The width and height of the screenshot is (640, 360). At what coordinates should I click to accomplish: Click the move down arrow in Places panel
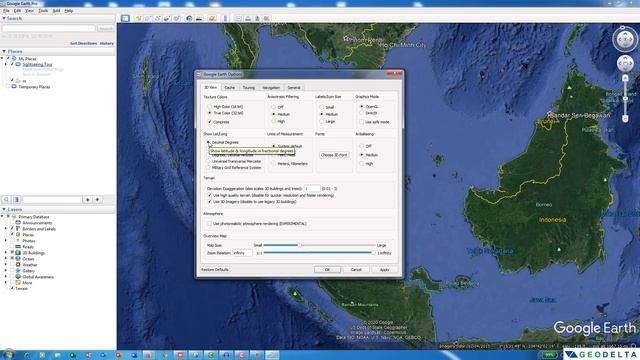[97, 200]
